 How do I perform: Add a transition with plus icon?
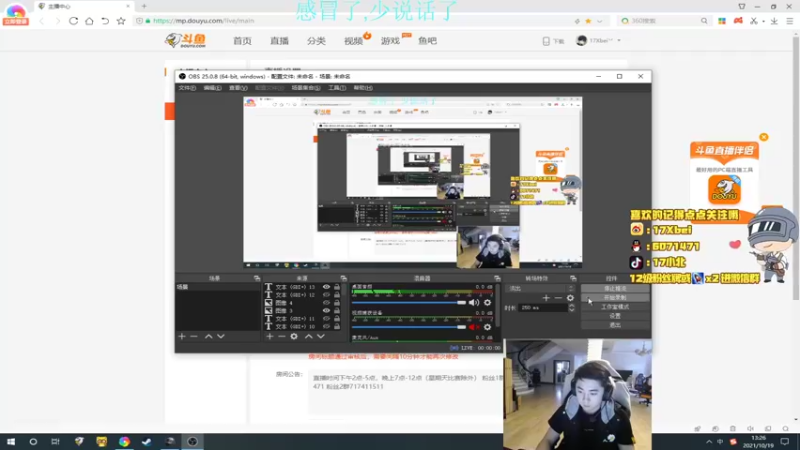(546, 298)
